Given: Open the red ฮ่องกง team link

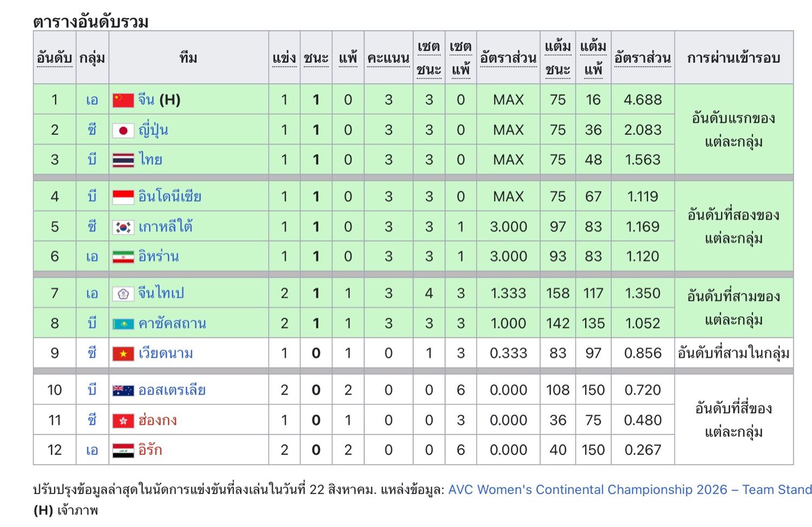Looking at the screenshot, I should tap(158, 420).
